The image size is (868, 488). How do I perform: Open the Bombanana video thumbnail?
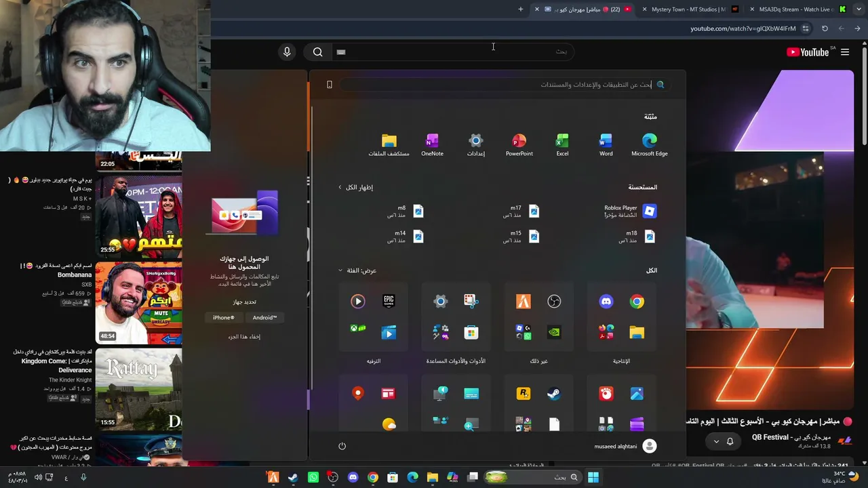point(138,303)
